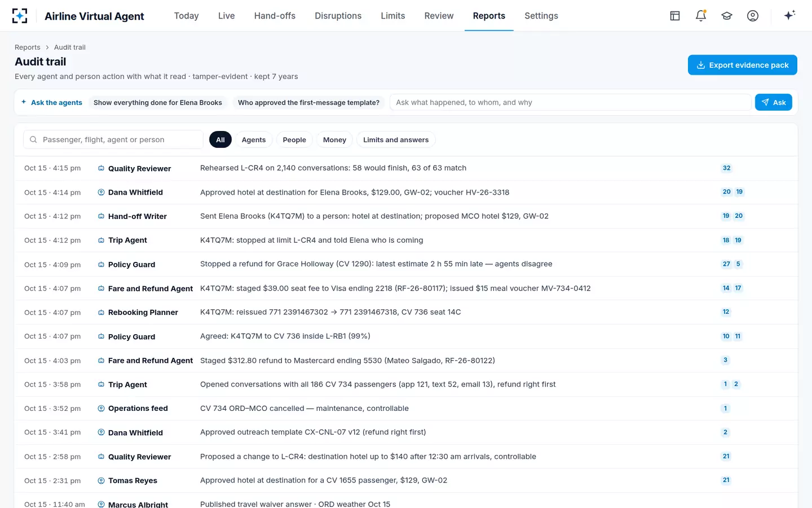812x508 pixels.
Task: Filter audit trail by Money
Action: click(335, 139)
